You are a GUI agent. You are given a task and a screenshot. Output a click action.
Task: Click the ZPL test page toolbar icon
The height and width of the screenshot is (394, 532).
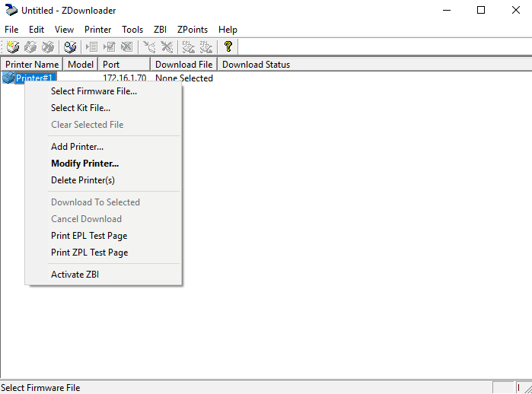click(204, 47)
